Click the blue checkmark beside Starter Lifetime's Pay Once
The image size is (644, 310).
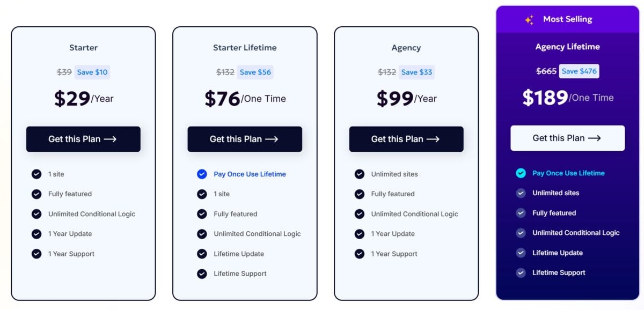[202, 174]
